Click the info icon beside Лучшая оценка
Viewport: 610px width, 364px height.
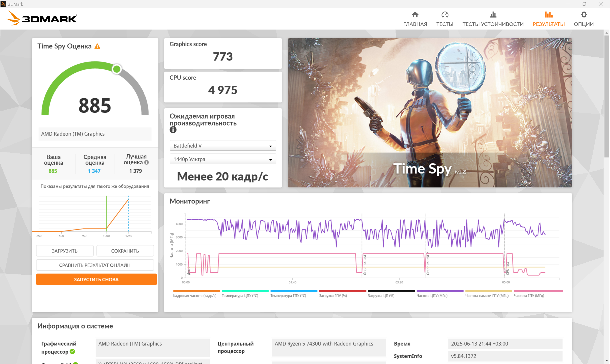[147, 162]
